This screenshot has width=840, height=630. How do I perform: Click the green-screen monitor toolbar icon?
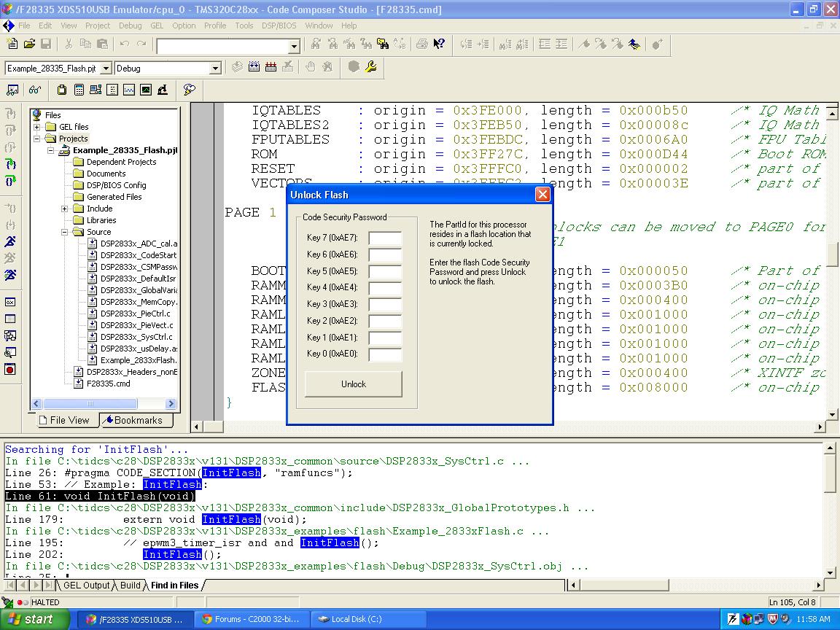[146, 90]
